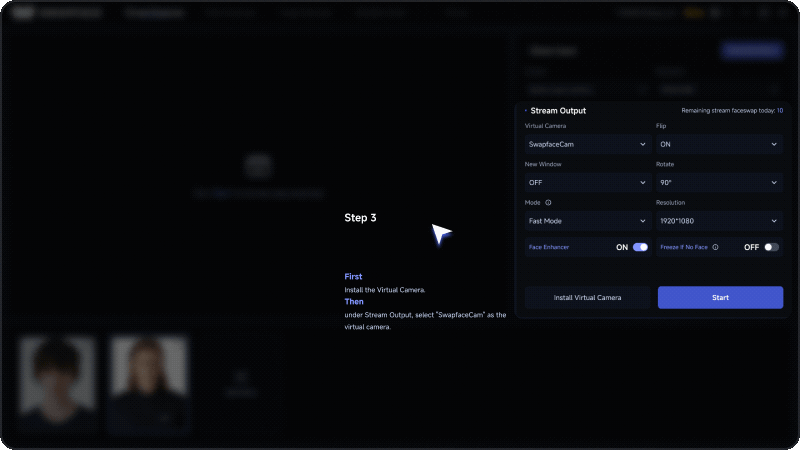The width and height of the screenshot is (800, 450).
Task: Open the New Window dropdown set to OFF
Action: pos(587,183)
